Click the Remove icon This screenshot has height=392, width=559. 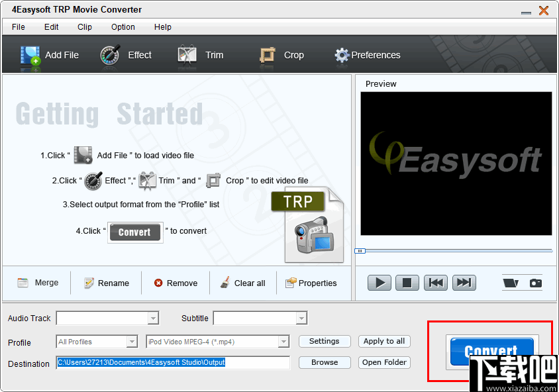click(x=157, y=283)
